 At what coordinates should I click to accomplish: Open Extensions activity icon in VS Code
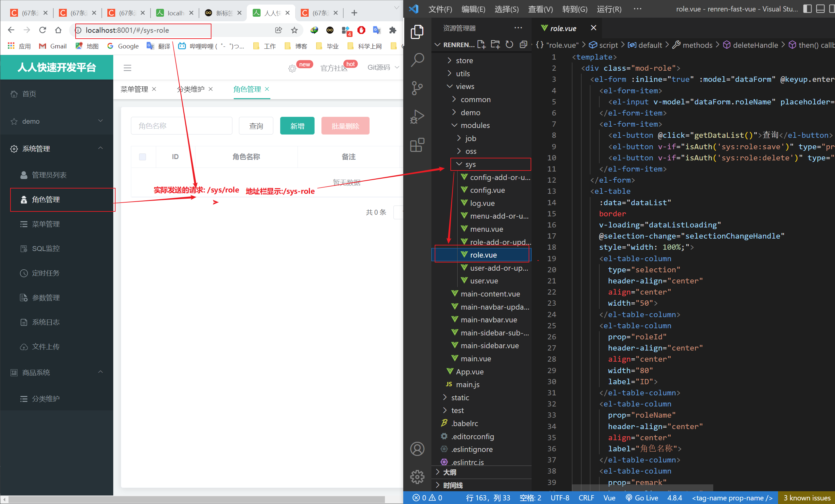(x=417, y=145)
